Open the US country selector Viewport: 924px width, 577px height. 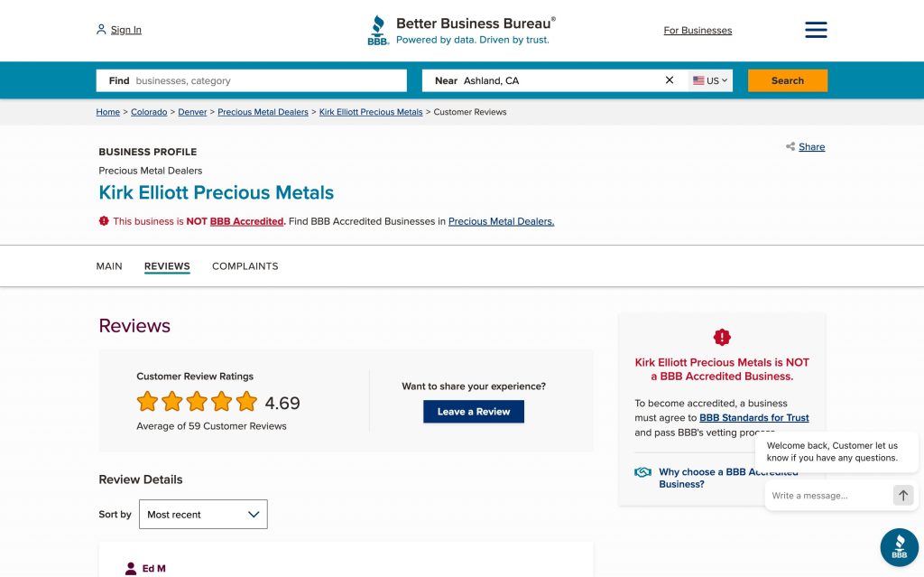[x=710, y=80]
